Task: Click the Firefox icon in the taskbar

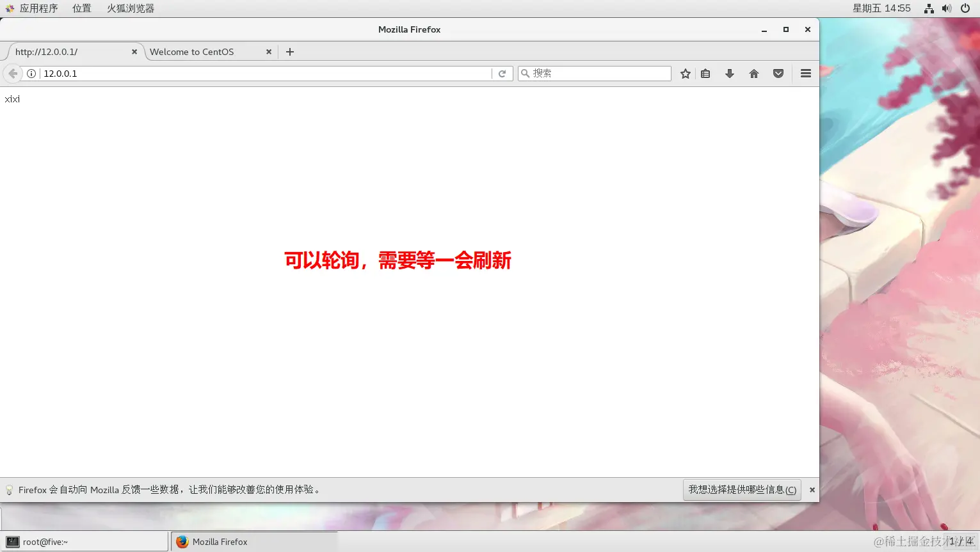Action: (x=182, y=542)
